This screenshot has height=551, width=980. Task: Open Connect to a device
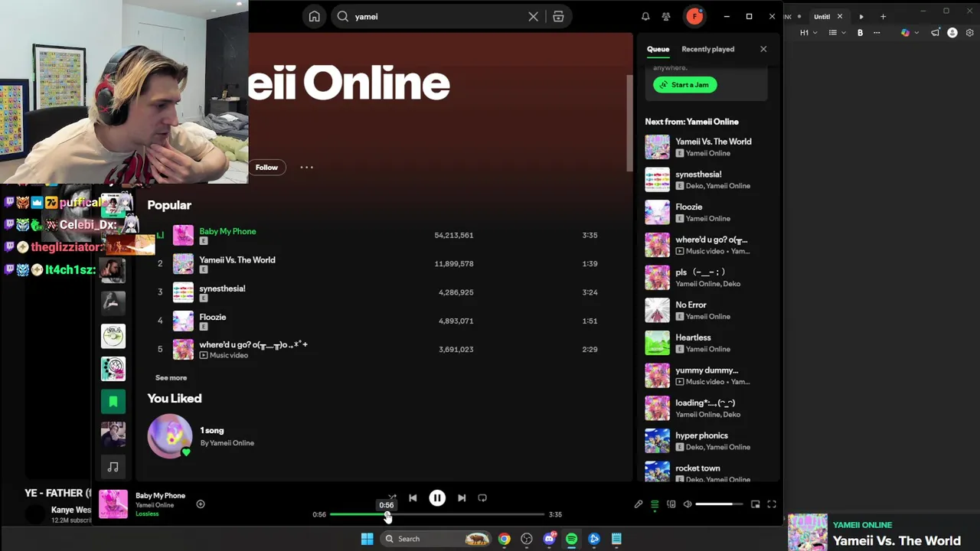pyautogui.click(x=671, y=504)
